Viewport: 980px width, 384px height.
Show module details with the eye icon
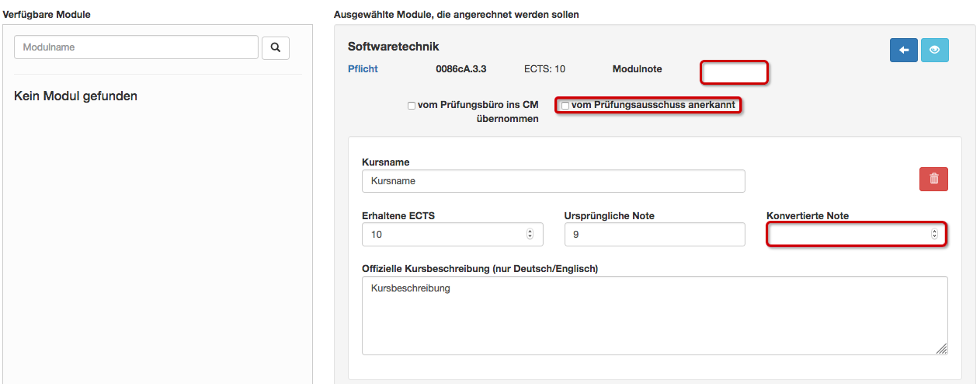click(x=935, y=50)
